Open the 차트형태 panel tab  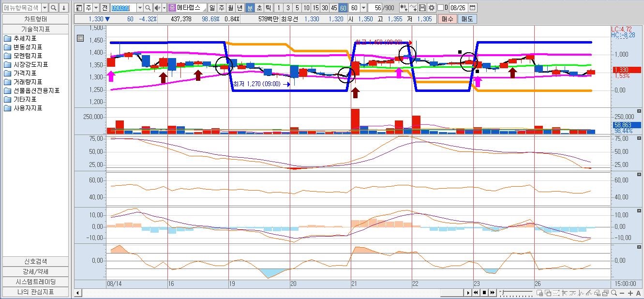35,19
